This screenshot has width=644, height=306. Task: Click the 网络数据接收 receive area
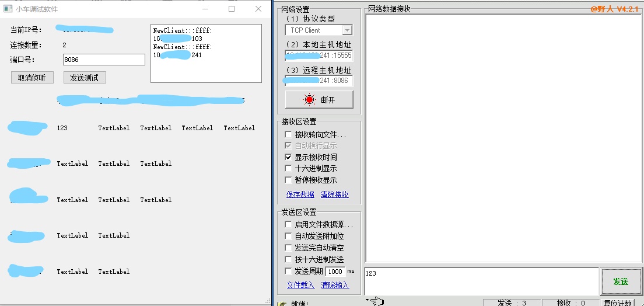(503, 138)
